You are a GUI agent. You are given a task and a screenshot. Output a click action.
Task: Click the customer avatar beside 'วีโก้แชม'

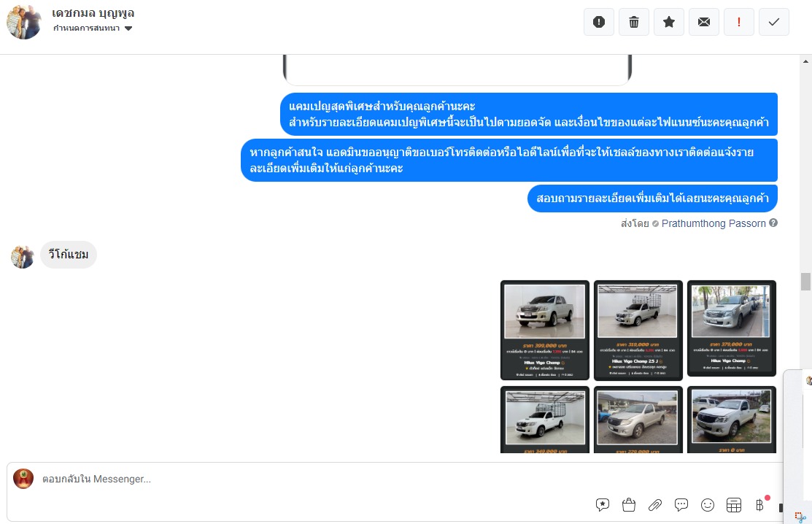(x=23, y=257)
